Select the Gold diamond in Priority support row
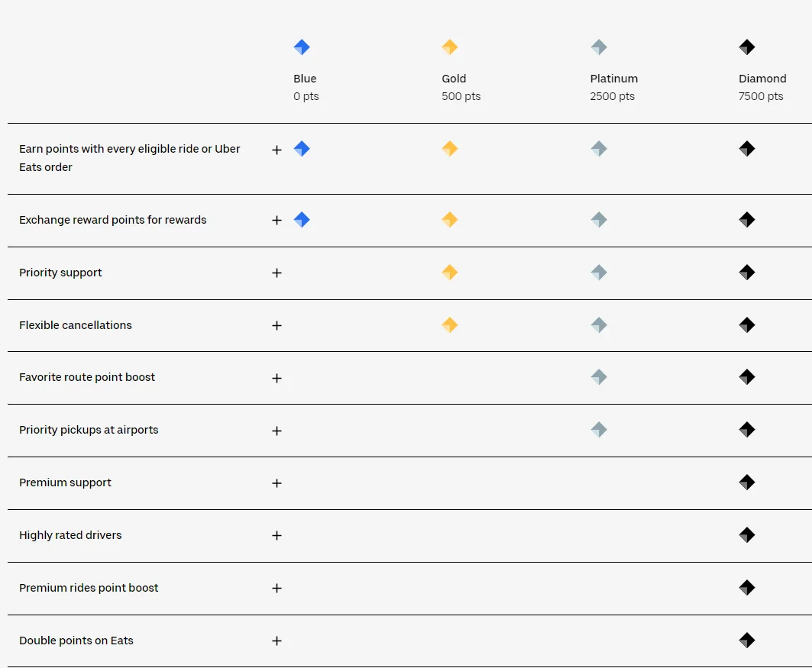Viewport: 812px width, 668px height. coord(450,272)
